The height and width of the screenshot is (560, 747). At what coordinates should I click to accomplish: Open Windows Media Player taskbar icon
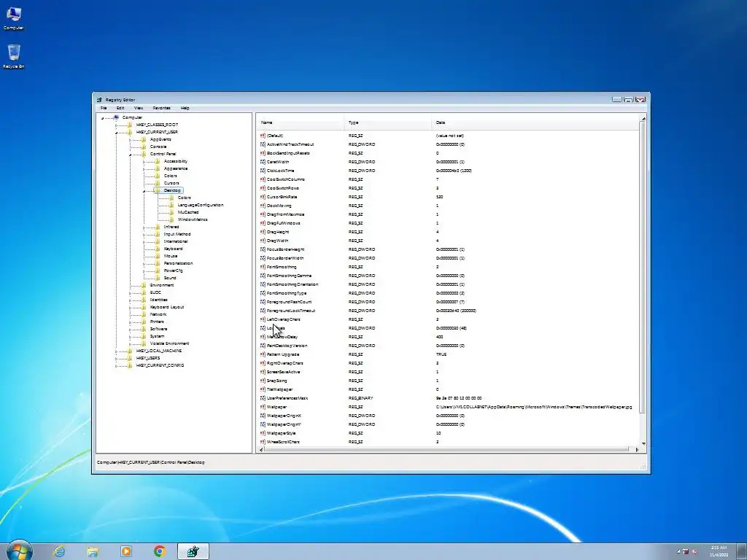126,551
